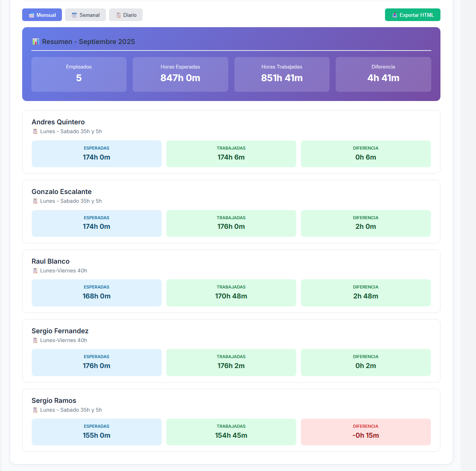This screenshot has height=471, width=476.
Task: Click clipboard icon under Andres Quintero
Action: tap(35, 132)
